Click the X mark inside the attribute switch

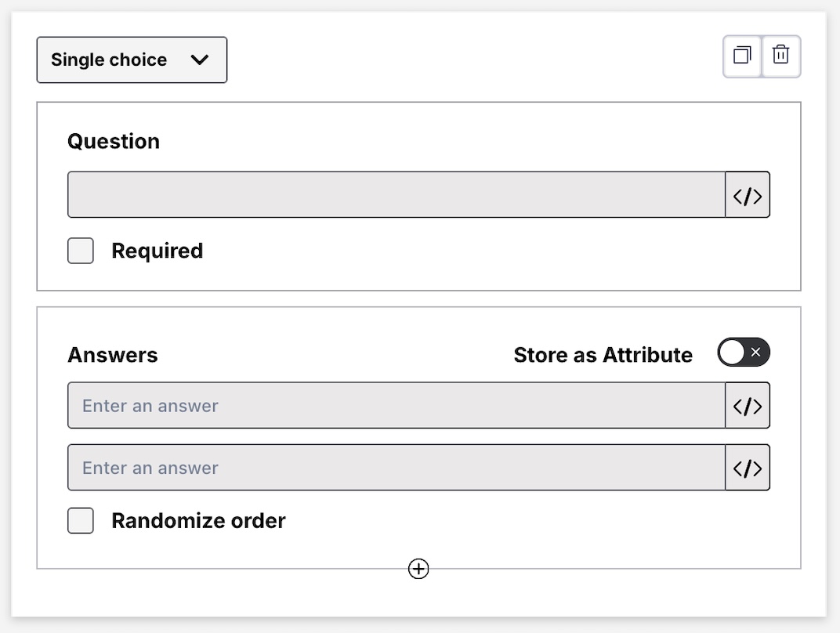pos(755,353)
